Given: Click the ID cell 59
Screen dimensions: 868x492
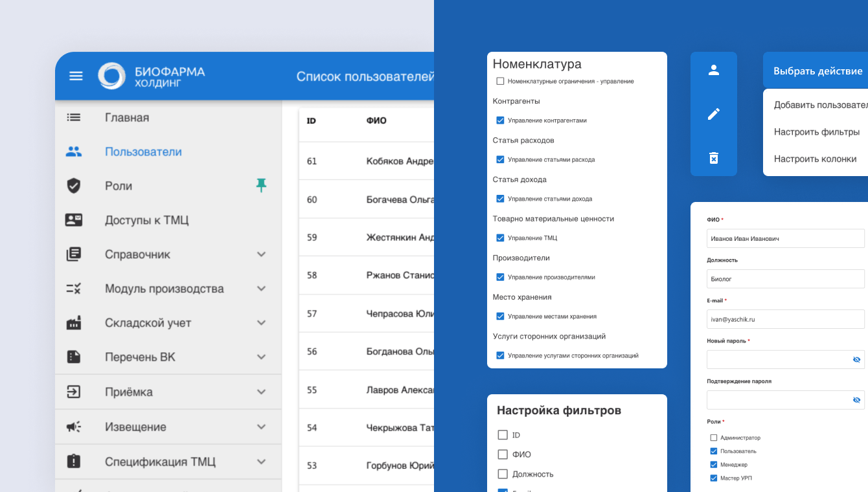Looking at the screenshot, I should 312,238.
